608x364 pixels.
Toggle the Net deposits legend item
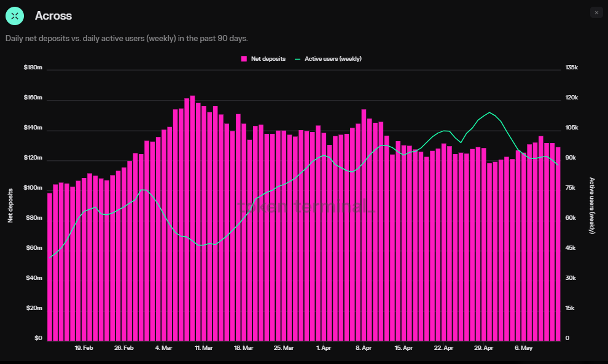tap(263, 59)
